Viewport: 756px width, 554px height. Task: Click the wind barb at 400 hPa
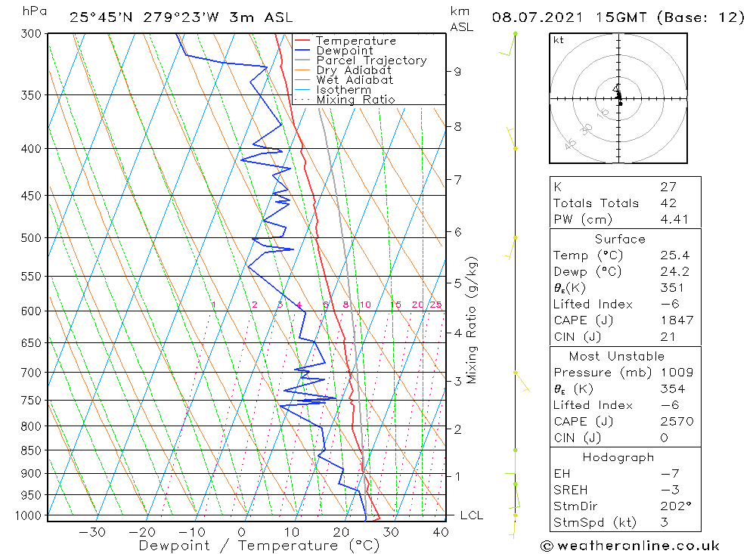(512, 138)
